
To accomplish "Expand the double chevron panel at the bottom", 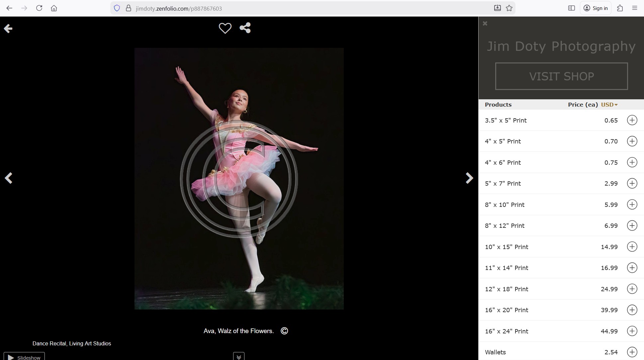I will 239,357.
